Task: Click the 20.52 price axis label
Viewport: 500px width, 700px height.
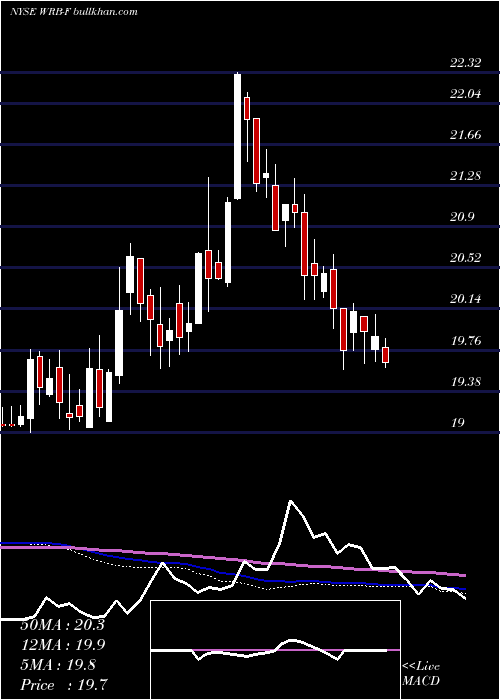Action: coord(465,258)
